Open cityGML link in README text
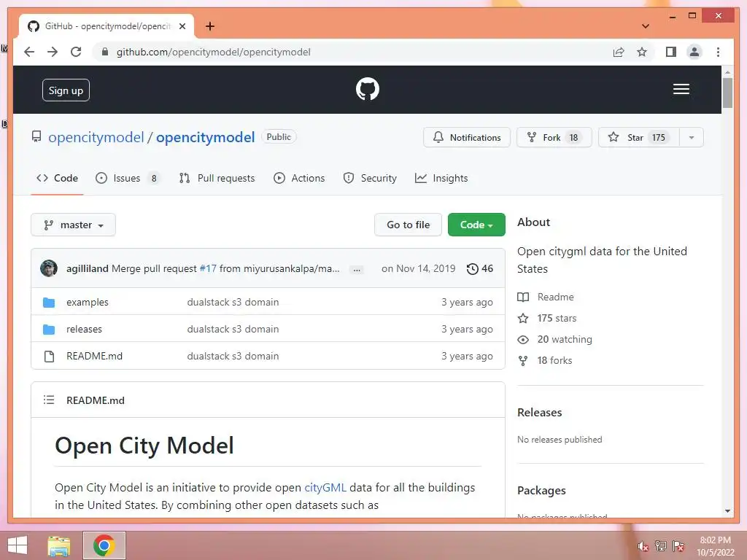This screenshot has height=560, width=747. [325, 488]
